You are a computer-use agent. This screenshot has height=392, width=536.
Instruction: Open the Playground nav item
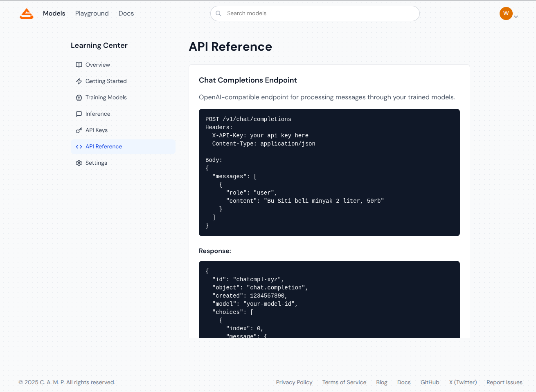click(92, 13)
